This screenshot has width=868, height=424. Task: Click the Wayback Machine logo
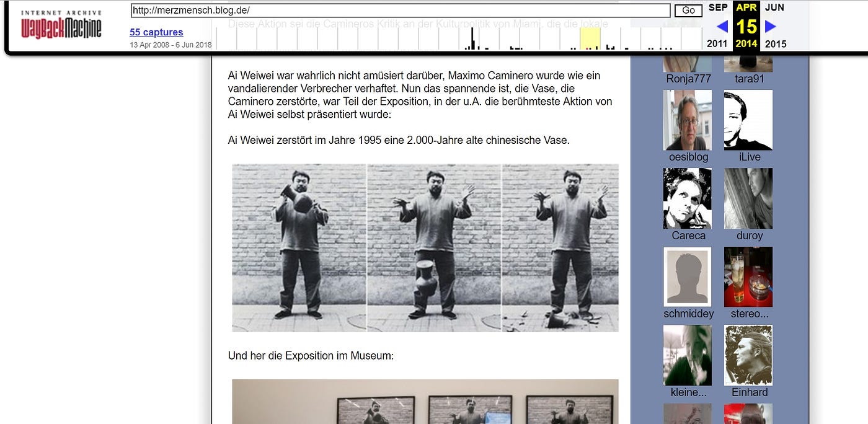click(61, 24)
